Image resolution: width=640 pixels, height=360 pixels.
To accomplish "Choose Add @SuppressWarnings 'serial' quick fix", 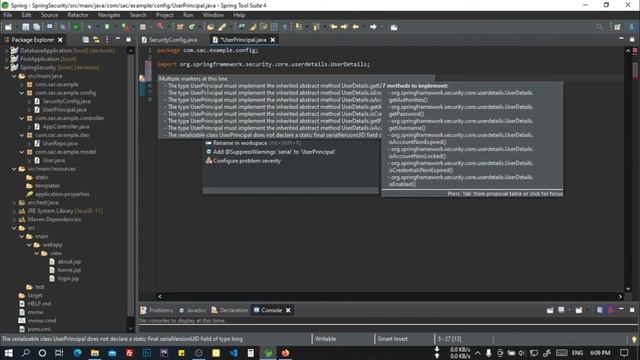I will (270, 152).
